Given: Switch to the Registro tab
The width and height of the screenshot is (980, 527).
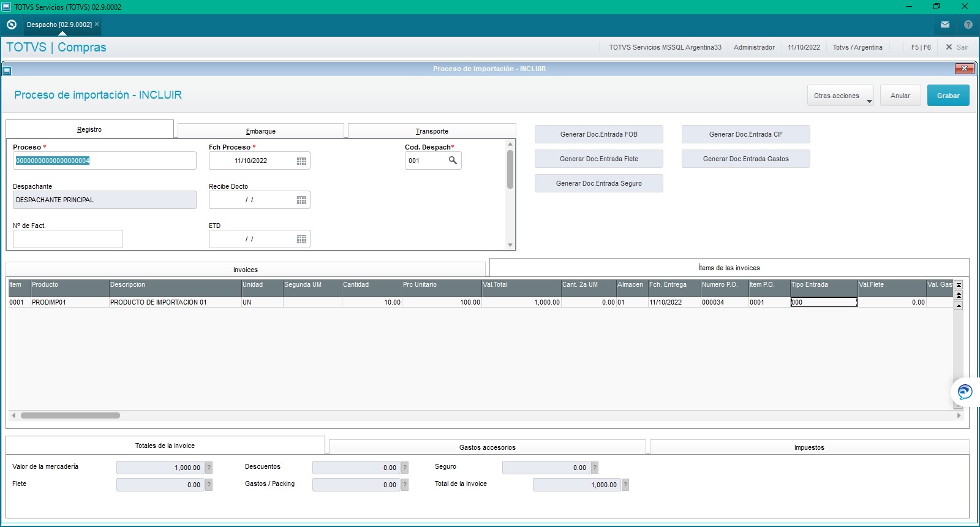Looking at the screenshot, I should click(x=89, y=129).
